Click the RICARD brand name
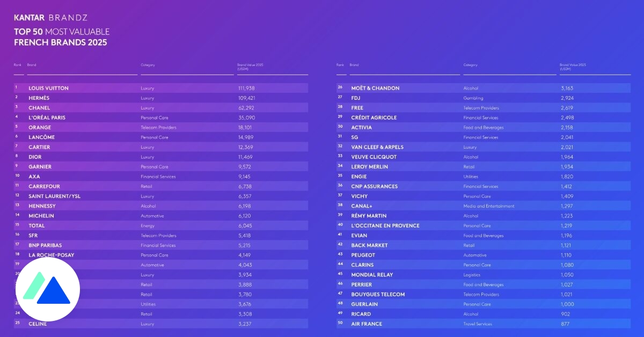This screenshot has width=644, height=337. pyautogui.click(x=360, y=314)
